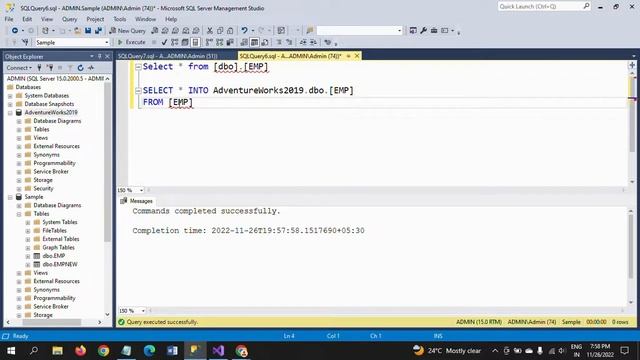The width and height of the screenshot is (640, 360).
Task: Undo the last edit
Action: [244, 31]
